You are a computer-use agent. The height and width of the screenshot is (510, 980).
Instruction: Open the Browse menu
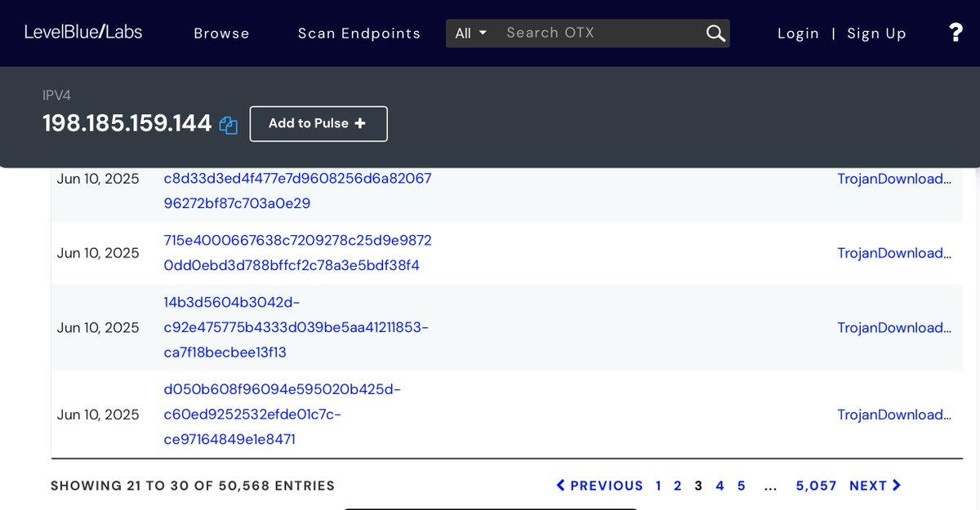coord(221,33)
